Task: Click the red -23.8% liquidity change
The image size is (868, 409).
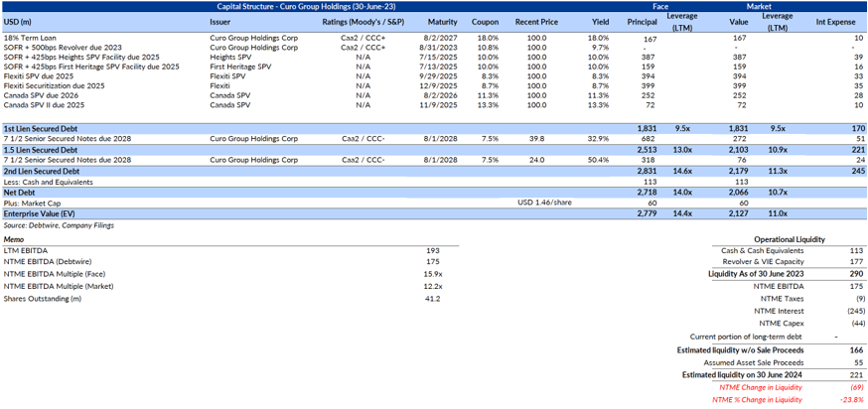Action: click(x=853, y=400)
